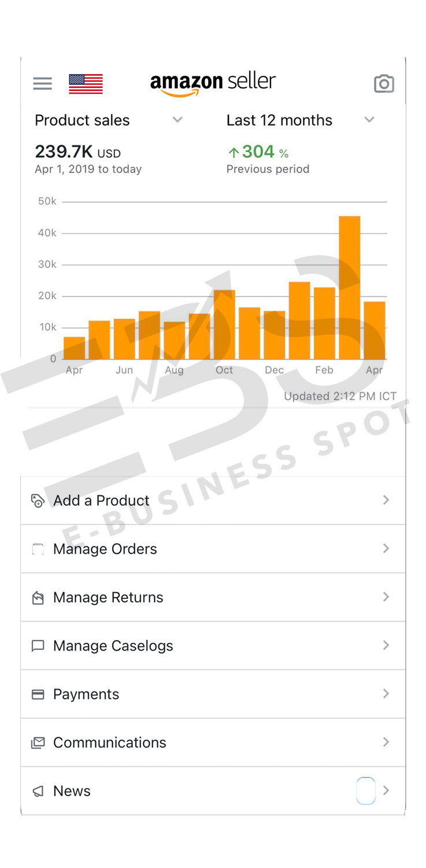Viewport: 426px width, 868px height.
Task: Click the Updated 2:12 PM ICT timestamp
Action: click(x=340, y=396)
